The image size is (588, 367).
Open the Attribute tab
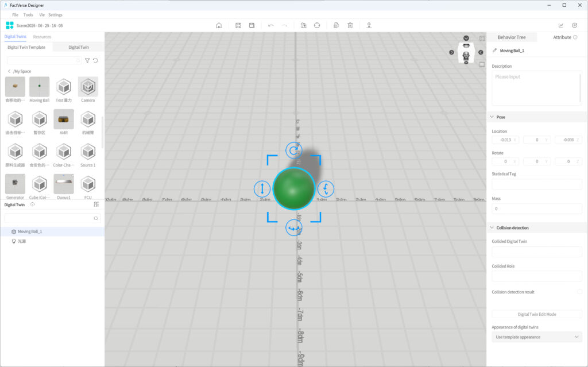tap(562, 37)
